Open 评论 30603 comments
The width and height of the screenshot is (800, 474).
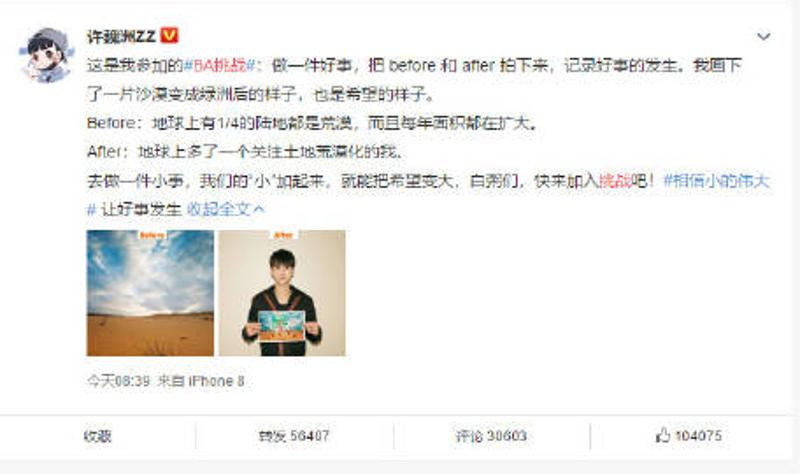click(491, 436)
